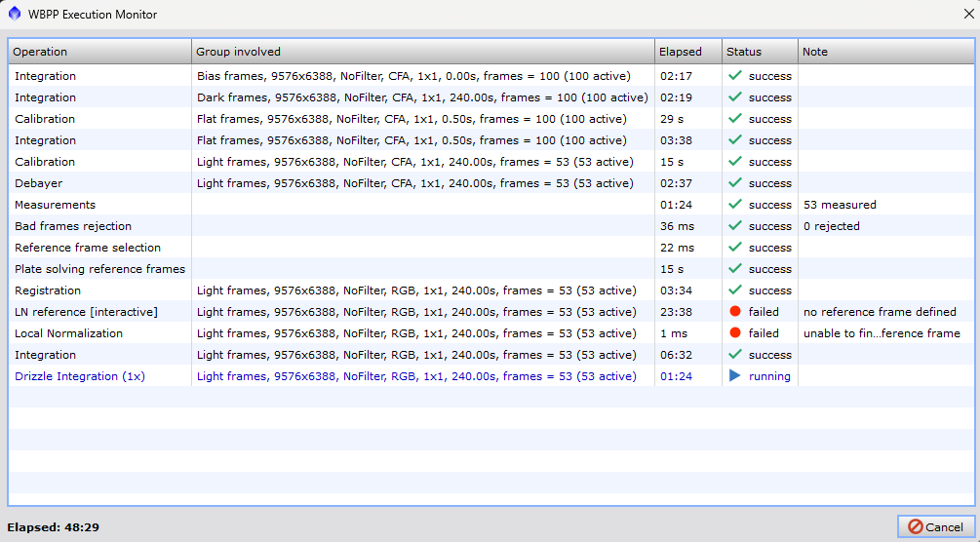
Task: Select the Bad frames rejection operation
Action: coord(73,226)
